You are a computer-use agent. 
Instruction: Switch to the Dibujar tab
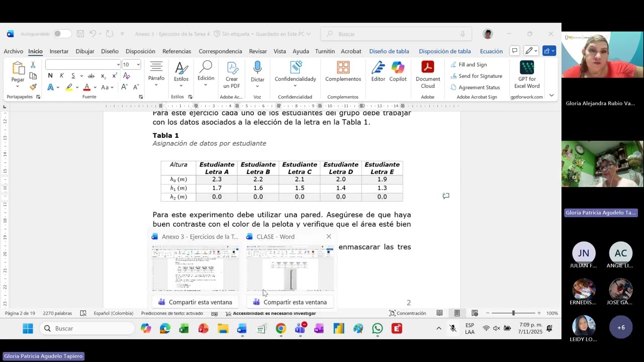85,51
